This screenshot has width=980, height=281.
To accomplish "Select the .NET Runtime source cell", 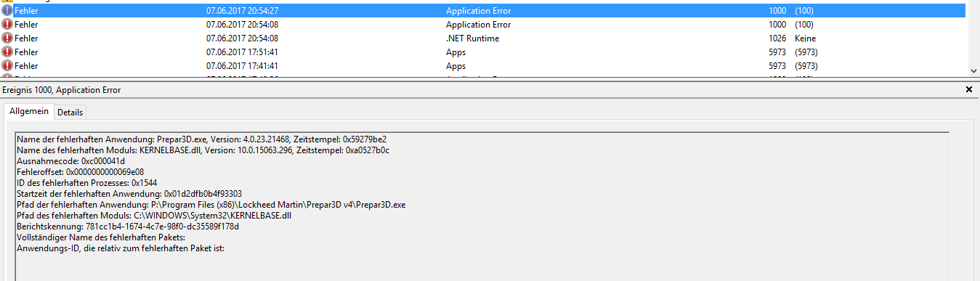I will [472, 38].
